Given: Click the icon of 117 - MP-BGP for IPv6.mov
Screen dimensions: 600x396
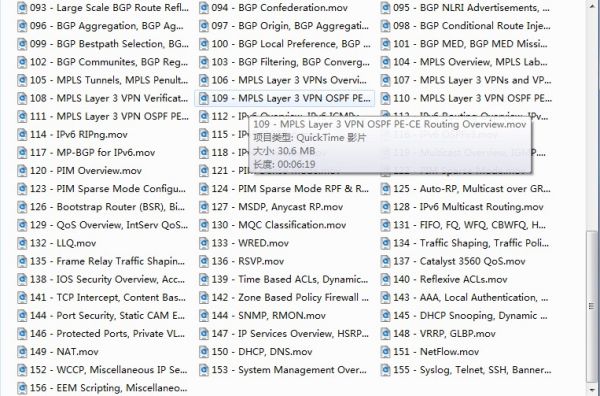Looking at the screenshot, I should pos(22,153).
